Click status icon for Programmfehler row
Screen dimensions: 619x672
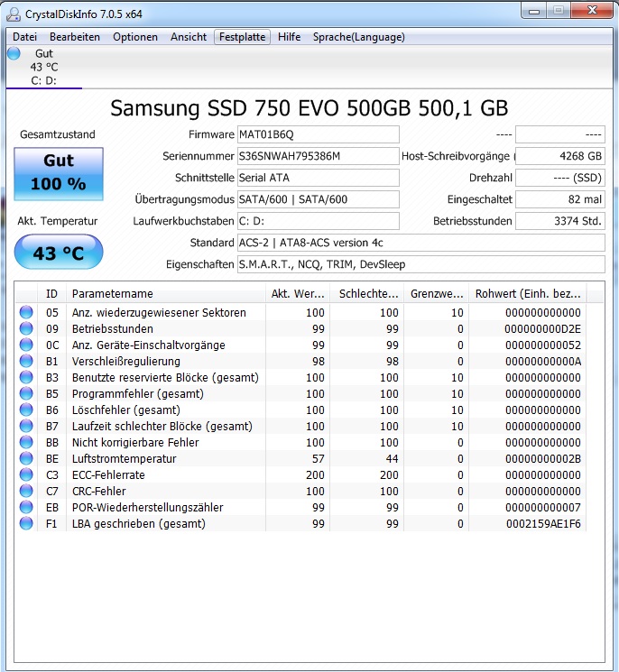[26, 394]
